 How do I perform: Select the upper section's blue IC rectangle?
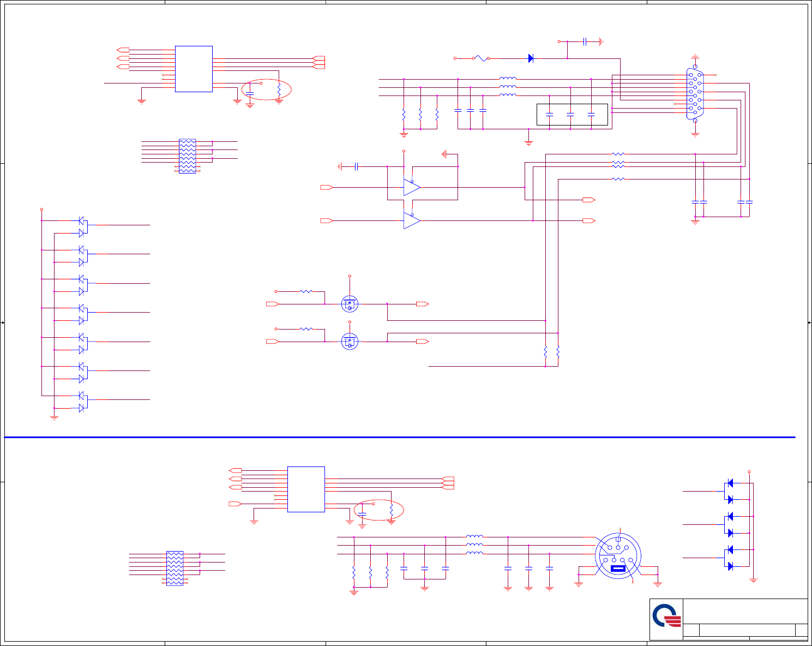194,69
